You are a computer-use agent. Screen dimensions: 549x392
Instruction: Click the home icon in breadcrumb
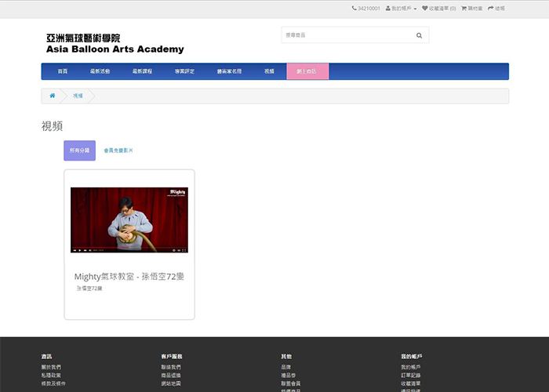tap(52, 96)
